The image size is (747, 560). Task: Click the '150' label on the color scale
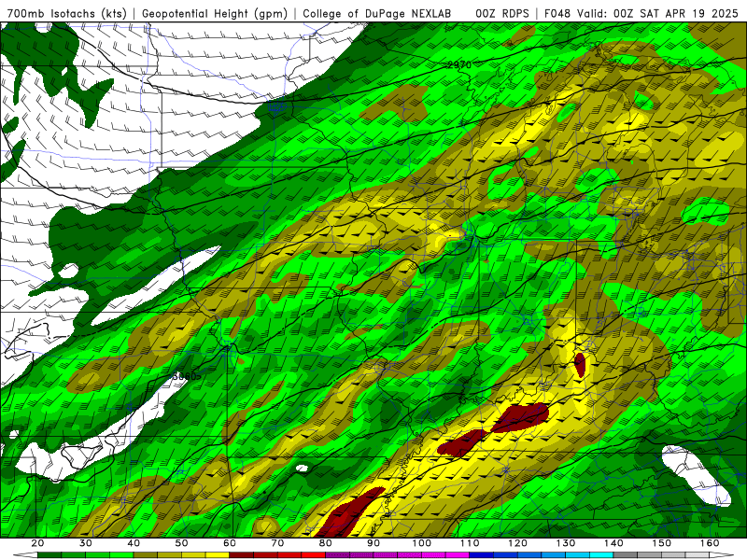tap(662, 543)
